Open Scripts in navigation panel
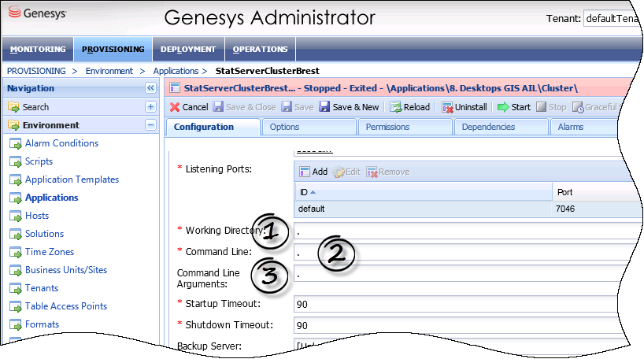Image resolution: width=644 pixels, height=359 pixels. [39, 161]
